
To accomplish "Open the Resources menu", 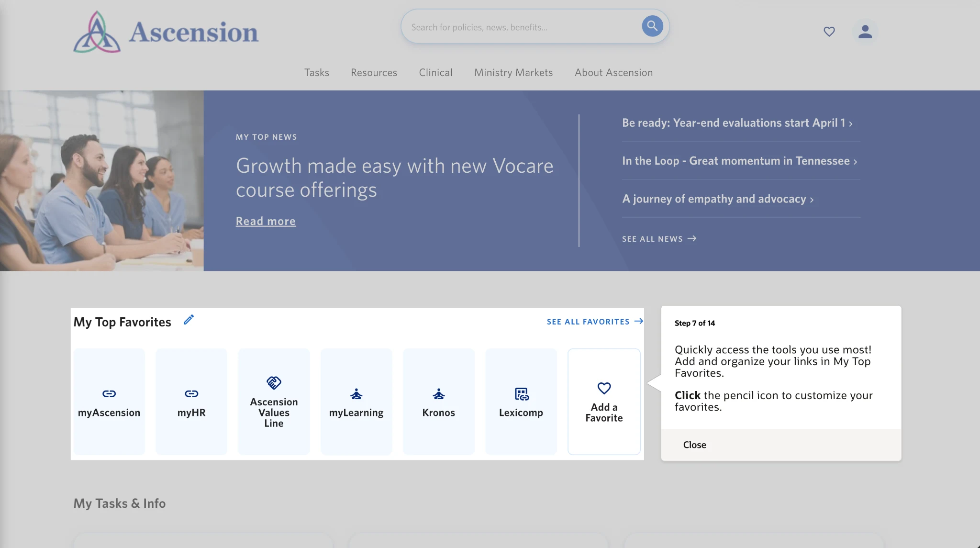I will point(374,73).
